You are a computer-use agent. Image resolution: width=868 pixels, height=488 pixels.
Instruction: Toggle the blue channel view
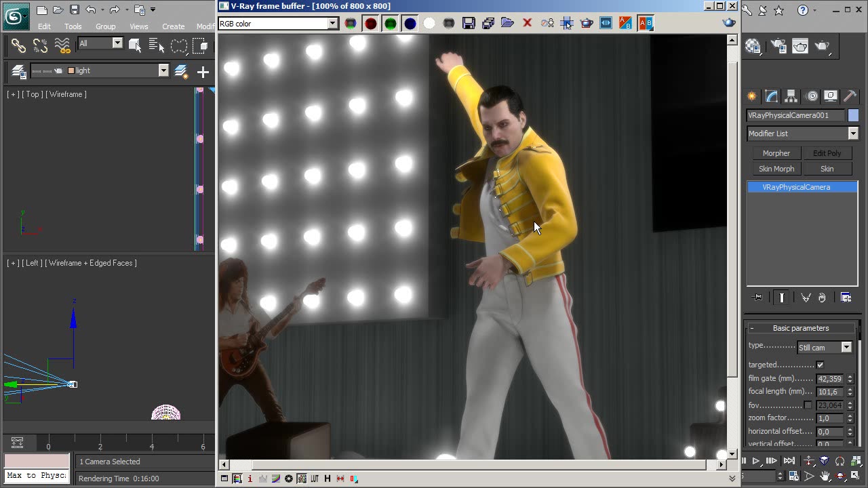coord(410,24)
